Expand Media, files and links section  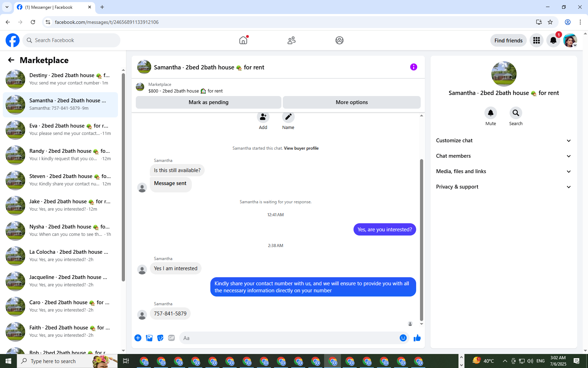coord(504,171)
